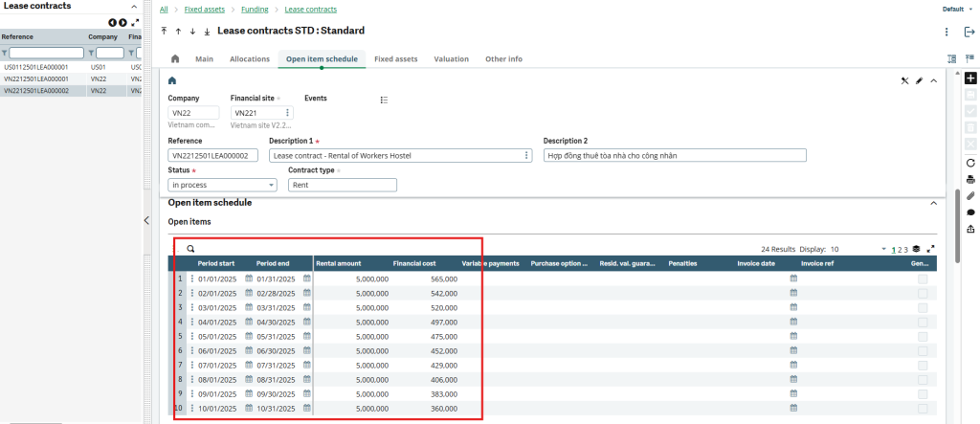The image size is (980, 424).
Task: Click the logout exit icon
Action: tap(969, 32)
